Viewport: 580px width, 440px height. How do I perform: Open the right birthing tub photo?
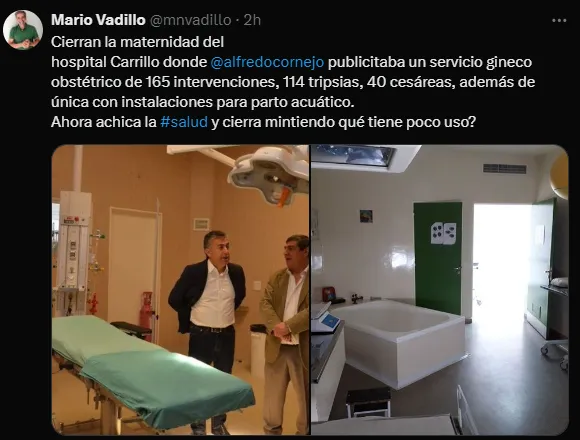[440, 290]
